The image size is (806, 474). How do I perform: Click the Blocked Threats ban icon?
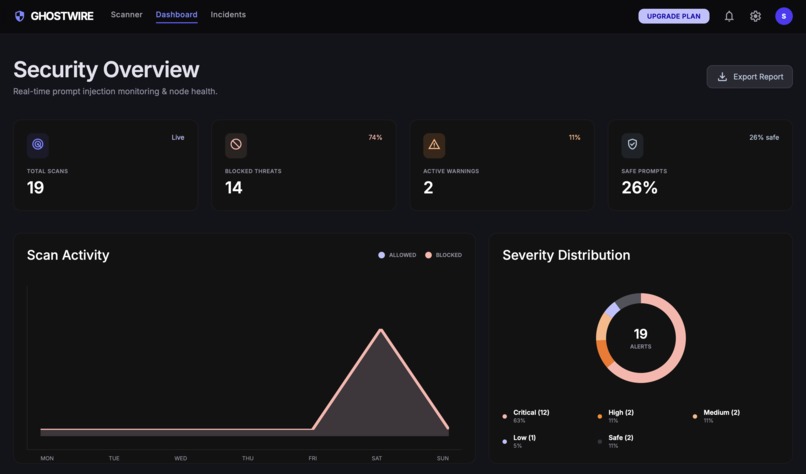pos(236,144)
